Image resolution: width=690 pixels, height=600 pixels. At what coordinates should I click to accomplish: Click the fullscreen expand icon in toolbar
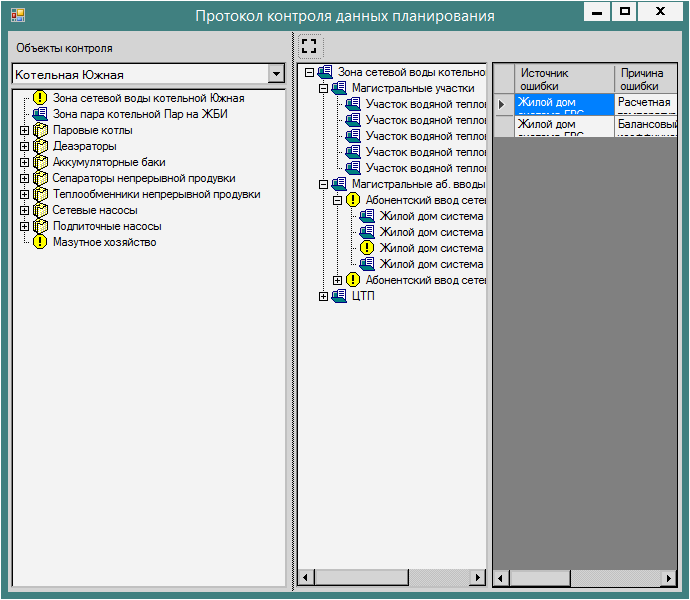tap(309, 46)
